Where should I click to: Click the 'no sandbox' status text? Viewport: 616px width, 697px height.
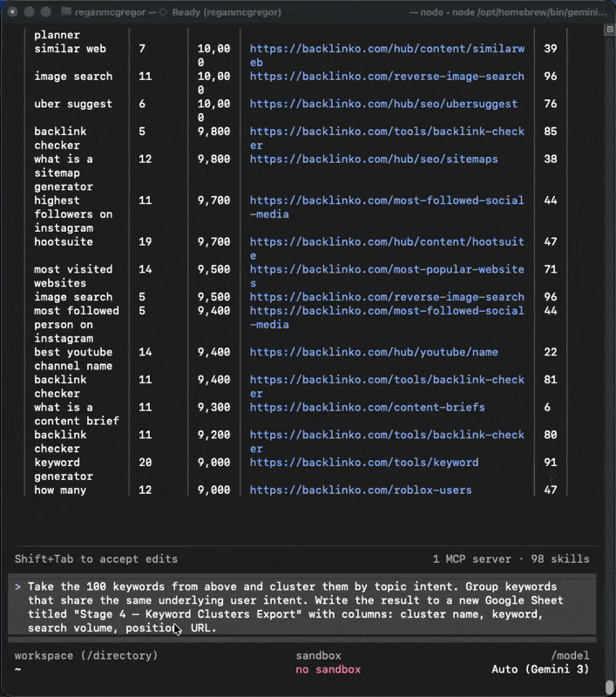pos(328,669)
